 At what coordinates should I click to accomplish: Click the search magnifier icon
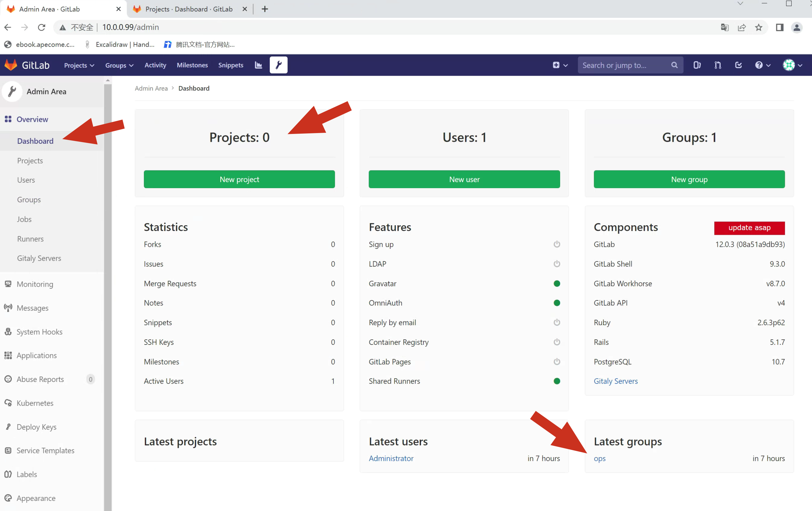tap(674, 65)
